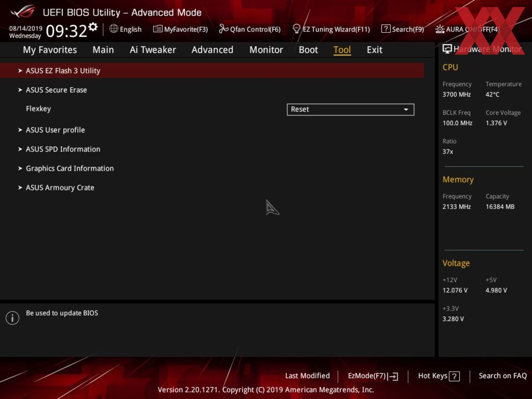Click the globe language icon
Viewport: 532px width, 399px height.
pos(113,29)
